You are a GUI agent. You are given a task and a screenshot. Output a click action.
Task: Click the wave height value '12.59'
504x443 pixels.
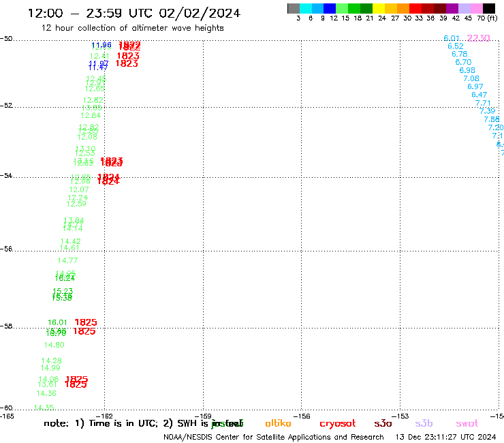pos(76,204)
